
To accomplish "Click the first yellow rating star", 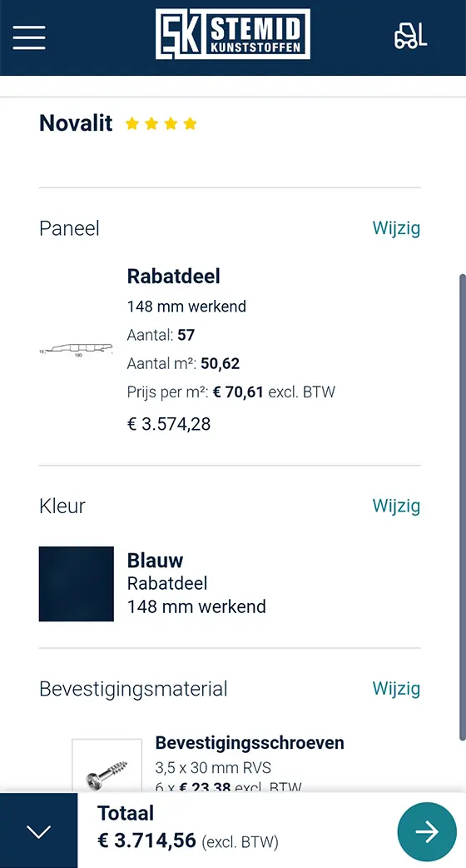I will pyautogui.click(x=131, y=123).
